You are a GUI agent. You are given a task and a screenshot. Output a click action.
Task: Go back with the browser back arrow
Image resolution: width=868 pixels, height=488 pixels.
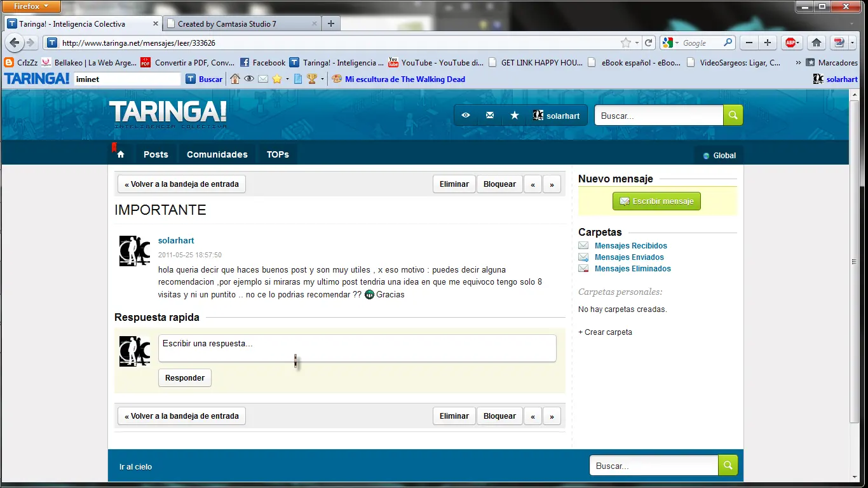(x=14, y=43)
